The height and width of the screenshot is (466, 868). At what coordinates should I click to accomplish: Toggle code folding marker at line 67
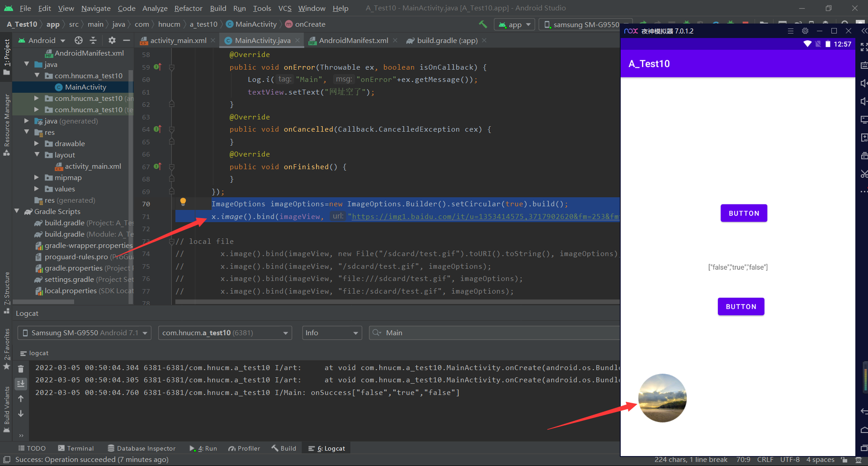pyautogui.click(x=172, y=166)
